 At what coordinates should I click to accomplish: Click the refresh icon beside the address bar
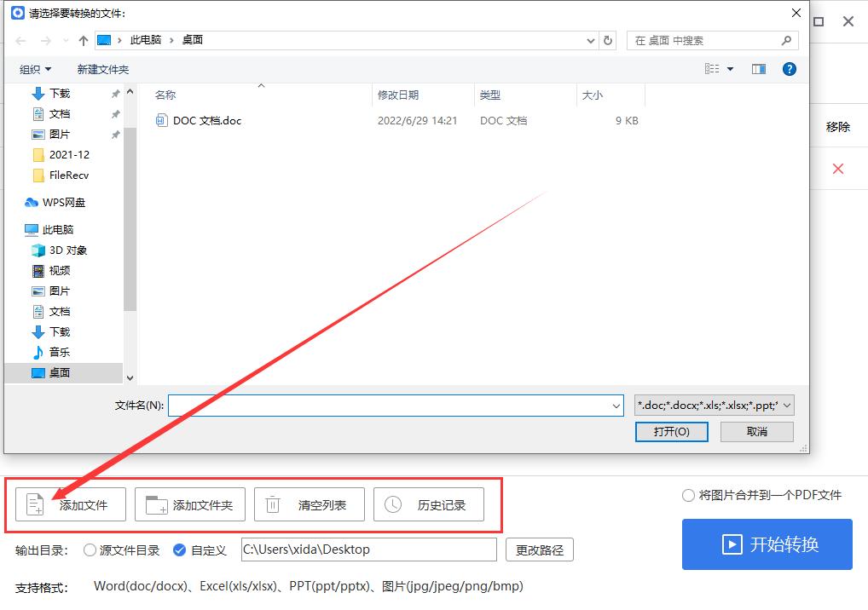point(607,40)
